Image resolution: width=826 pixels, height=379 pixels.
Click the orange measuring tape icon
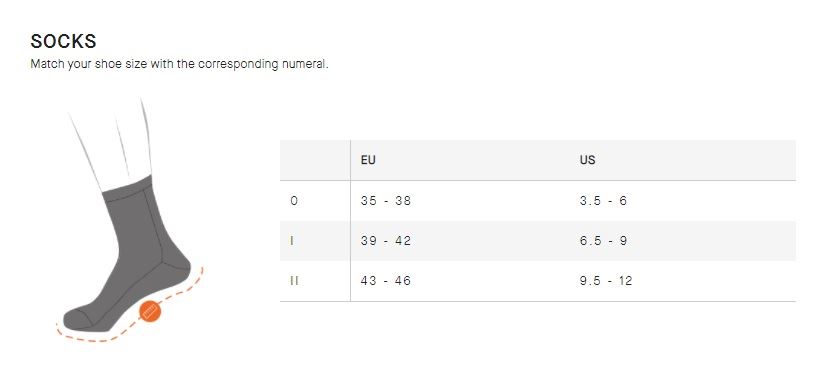(x=150, y=311)
